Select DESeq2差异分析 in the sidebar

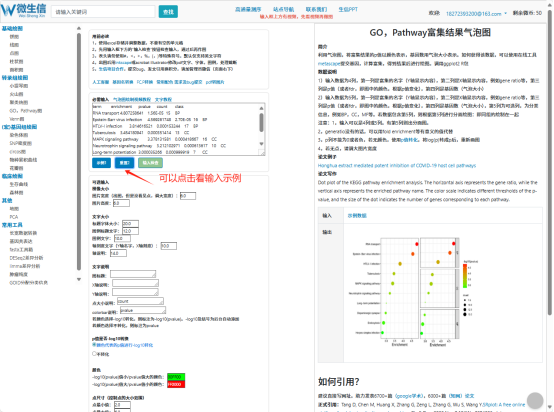pos(26,258)
